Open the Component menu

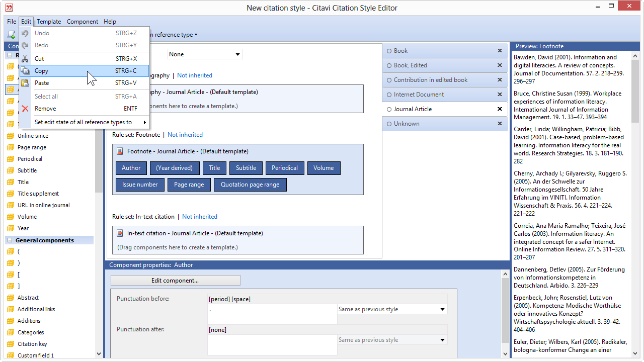click(83, 22)
